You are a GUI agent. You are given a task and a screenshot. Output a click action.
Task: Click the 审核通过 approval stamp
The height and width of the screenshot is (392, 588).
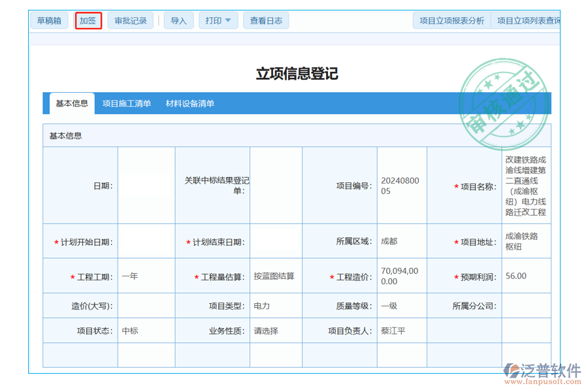pyautogui.click(x=503, y=103)
